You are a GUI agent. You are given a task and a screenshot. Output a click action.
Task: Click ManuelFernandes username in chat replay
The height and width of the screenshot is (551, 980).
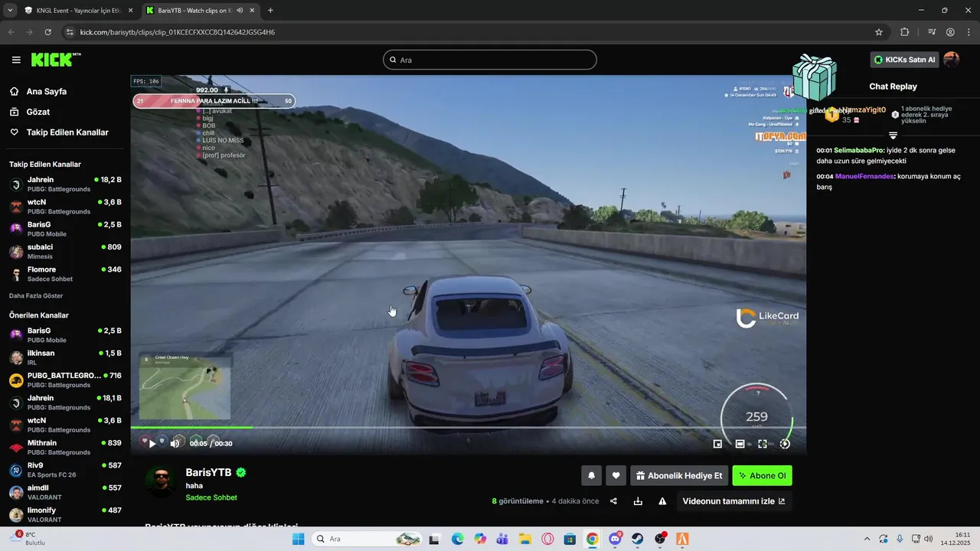pyautogui.click(x=864, y=176)
